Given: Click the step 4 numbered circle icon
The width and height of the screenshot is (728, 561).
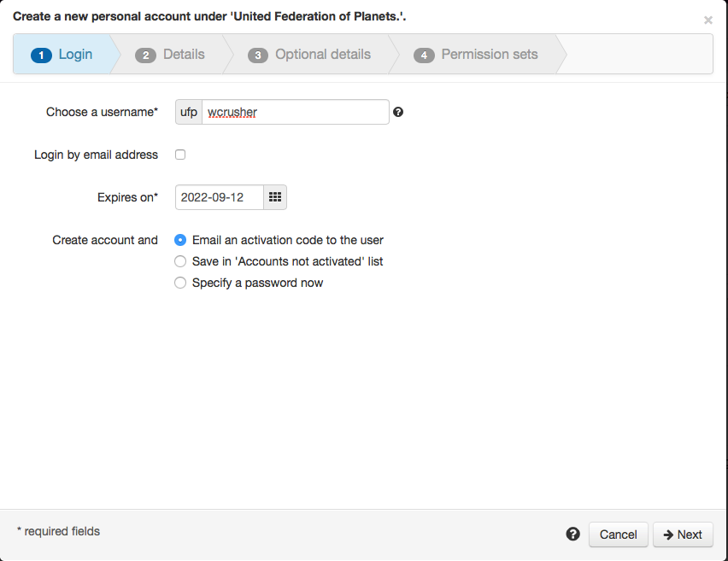Looking at the screenshot, I should 424,55.
